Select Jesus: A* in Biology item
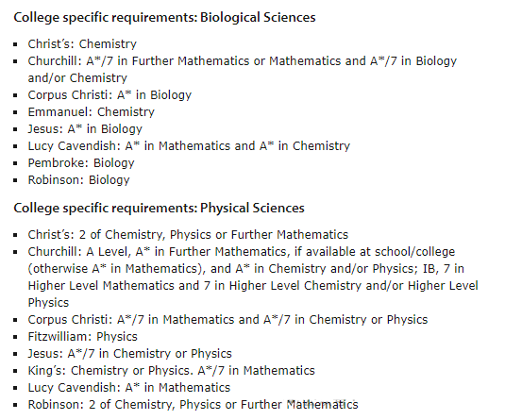 pyautogui.click(x=85, y=129)
